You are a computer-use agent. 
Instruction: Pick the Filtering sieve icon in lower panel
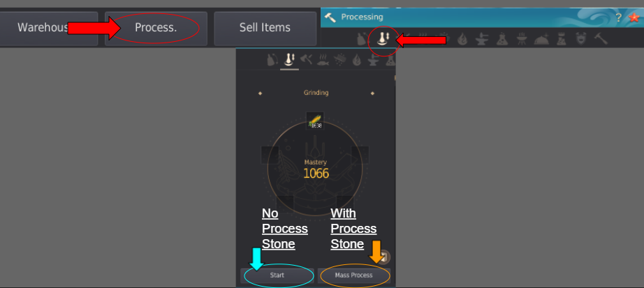pyautogui.click(x=339, y=60)
